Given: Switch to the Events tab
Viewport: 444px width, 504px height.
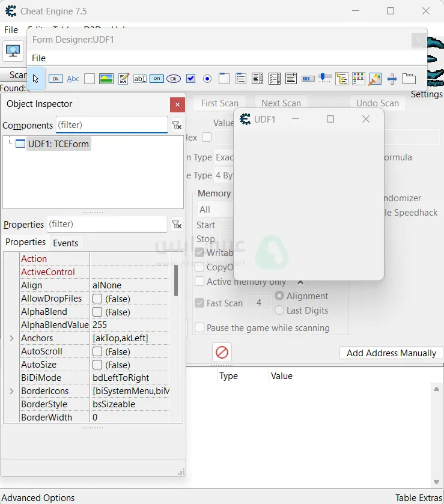Looking at the screenshot, I should pos(65,243).
